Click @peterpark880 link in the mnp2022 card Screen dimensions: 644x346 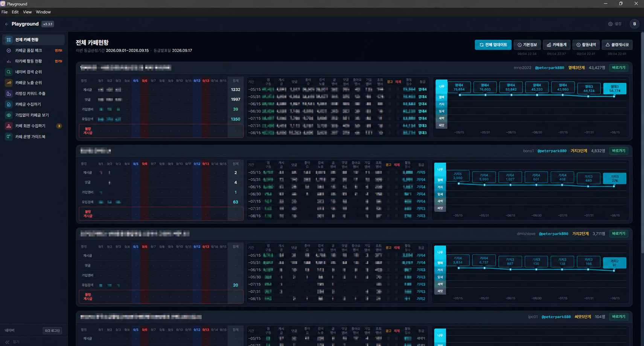550,68
